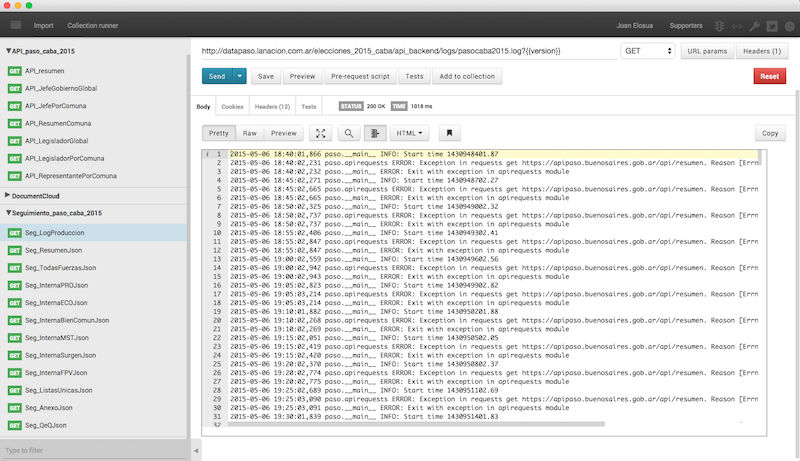The height and width of the screenshot is (461, 800).
Task: Collapse the API_paso_caba_2015 collection
Action: click(8, 51)
